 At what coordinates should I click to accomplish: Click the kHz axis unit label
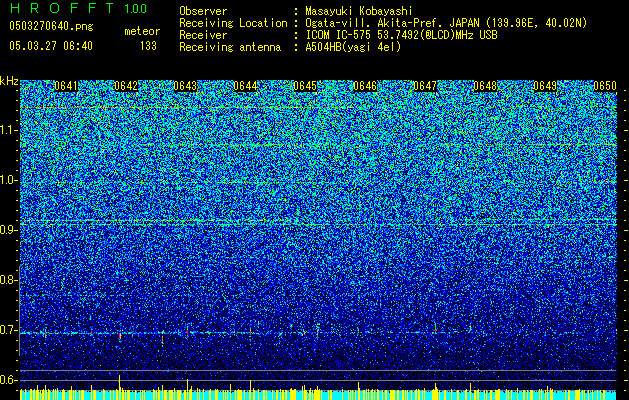coord(9,81)
